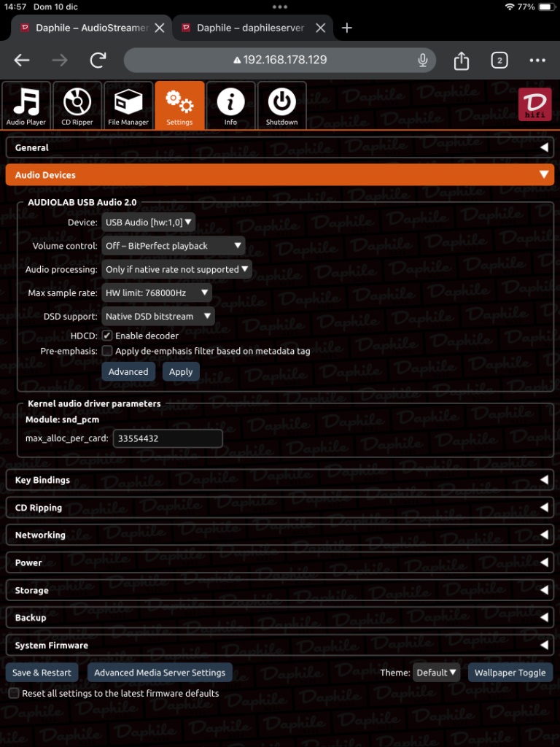This screenshot has width=560, height=747.
Task: Open Advanced Media Server Settings
Action: tap(160, 673)
